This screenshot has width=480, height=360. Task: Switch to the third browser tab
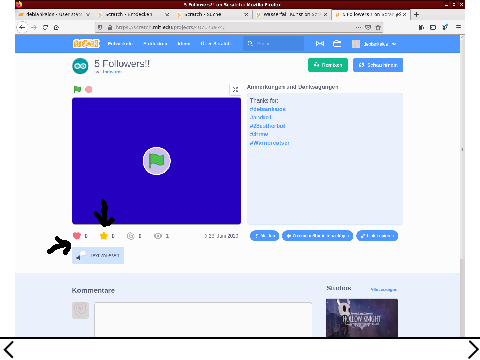point(213,14)
